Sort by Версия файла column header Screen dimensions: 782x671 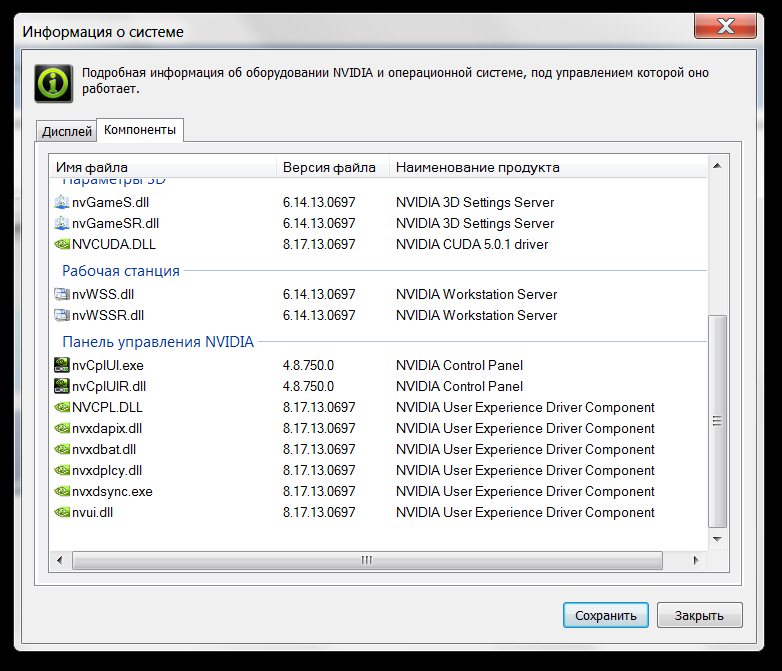point(333,167)
